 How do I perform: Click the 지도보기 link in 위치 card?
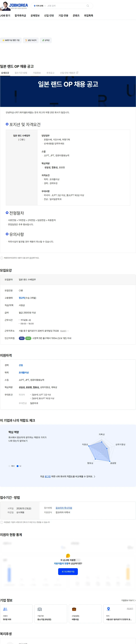click(130, 609)
